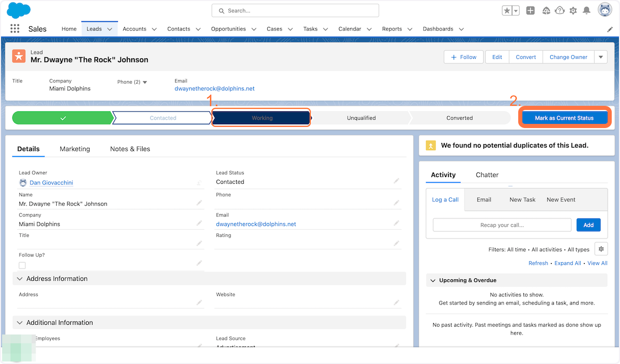Click the pencil icon to edit navigation bar
This screenshot has width=620, height=364.
tap(610, 29)
